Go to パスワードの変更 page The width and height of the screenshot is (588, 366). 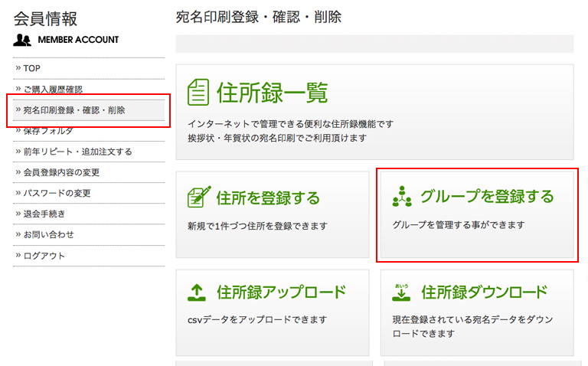tap(57, 193)
